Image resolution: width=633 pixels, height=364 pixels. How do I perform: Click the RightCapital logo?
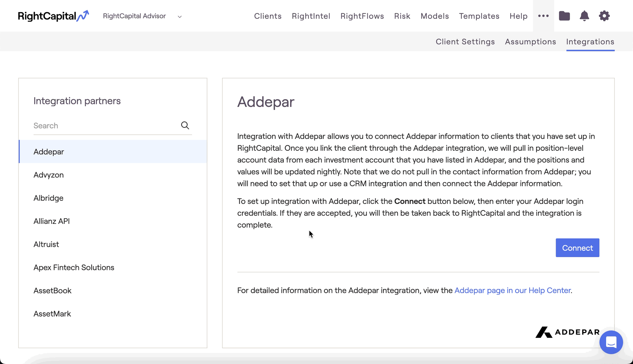(x=53, y=16)
